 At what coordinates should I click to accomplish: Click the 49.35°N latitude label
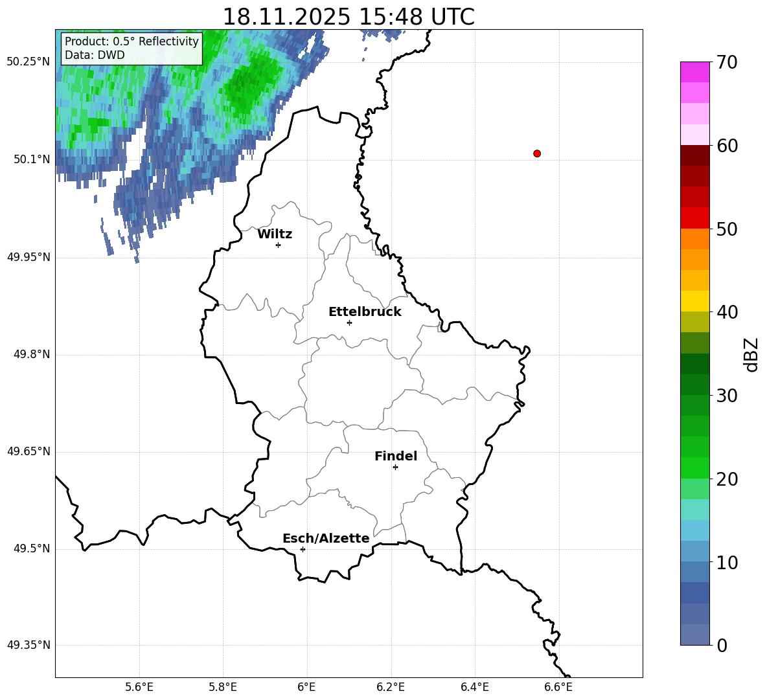click(29, 645)
